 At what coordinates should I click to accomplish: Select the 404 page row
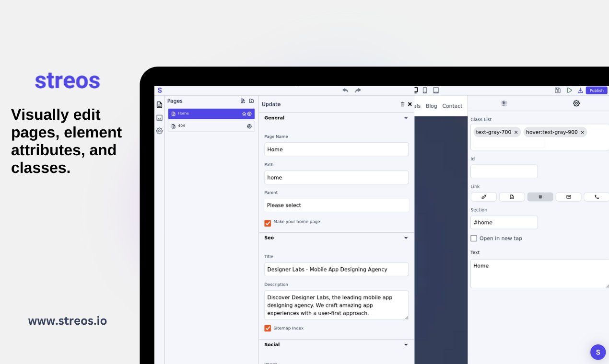[211, 126]
